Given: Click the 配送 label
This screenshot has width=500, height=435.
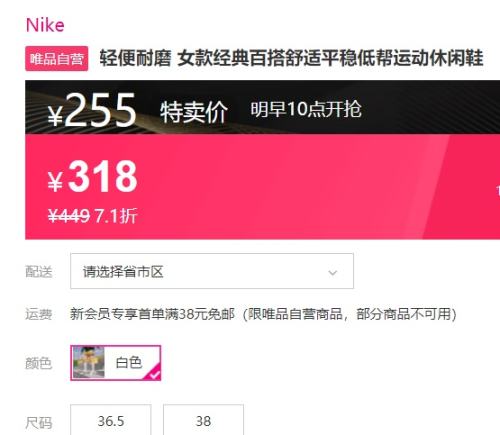Looking at the screenshot, I should [x=39, y=272].
